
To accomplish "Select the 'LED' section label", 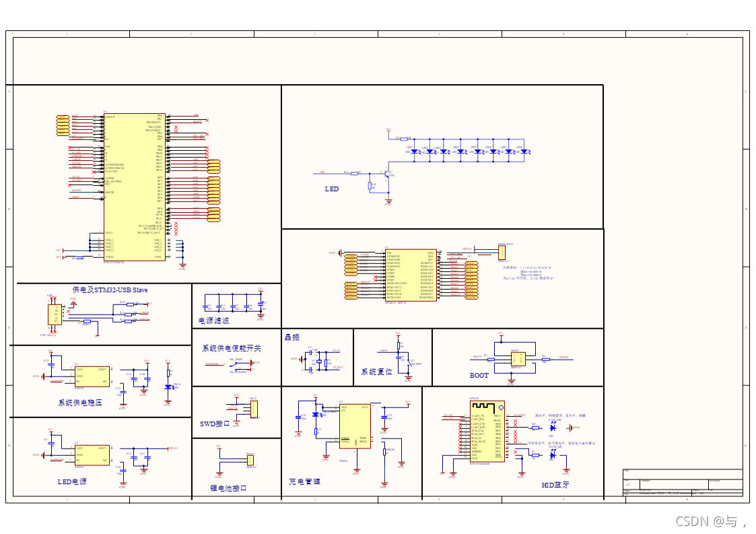I will (332, 189).
